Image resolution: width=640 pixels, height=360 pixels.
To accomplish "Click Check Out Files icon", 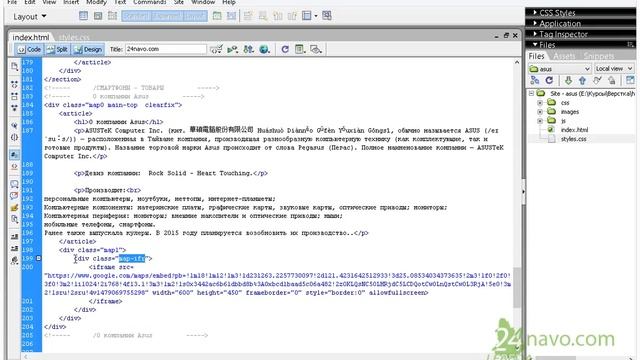I will point(597,80).
